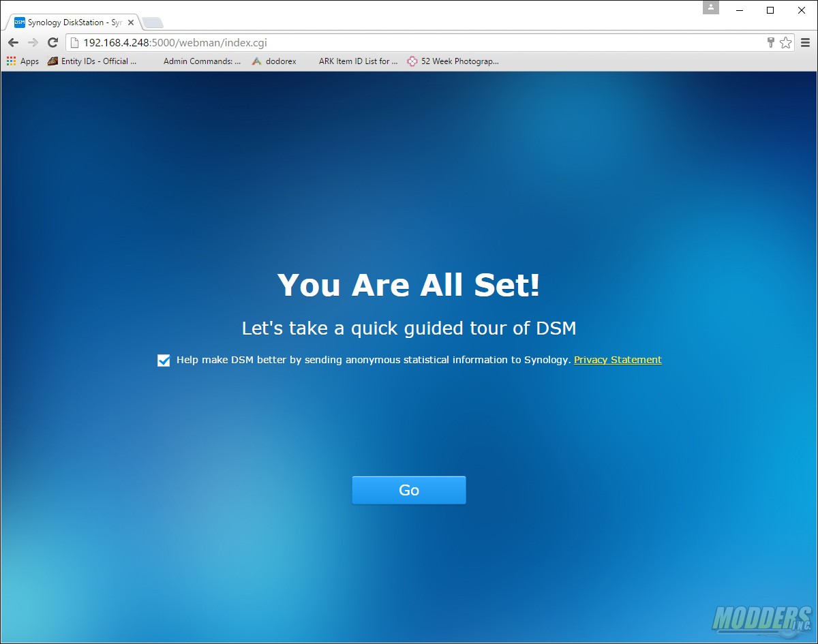Click the Chrome user profile icon
The width and height of the screenshot is (818, 644).
711,7
